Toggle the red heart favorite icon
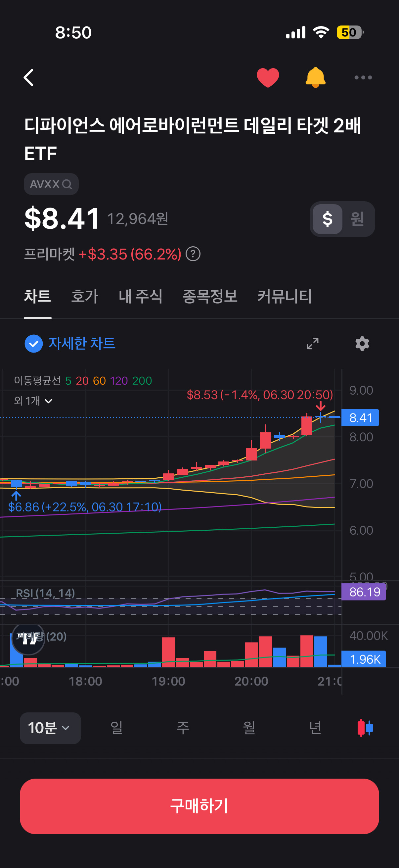The height and width of the screenshot is (868, 399). 268,77
